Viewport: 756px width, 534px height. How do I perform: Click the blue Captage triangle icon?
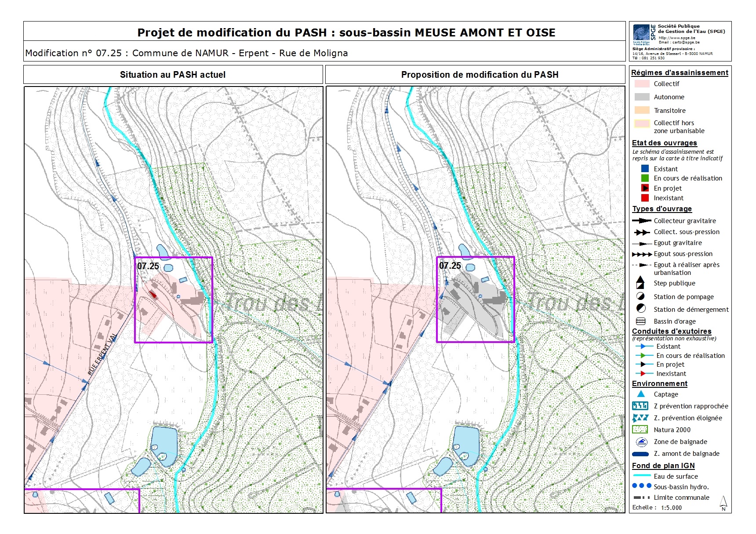point(641,394)
